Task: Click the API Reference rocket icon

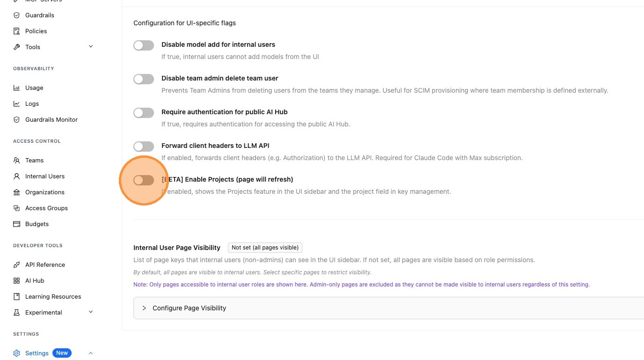Action: click(x=17, y=265)
